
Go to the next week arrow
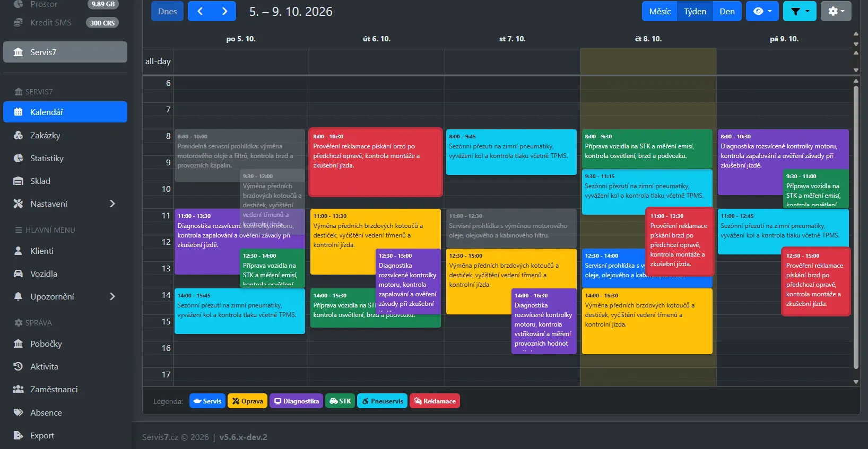[x=224, y=11]
